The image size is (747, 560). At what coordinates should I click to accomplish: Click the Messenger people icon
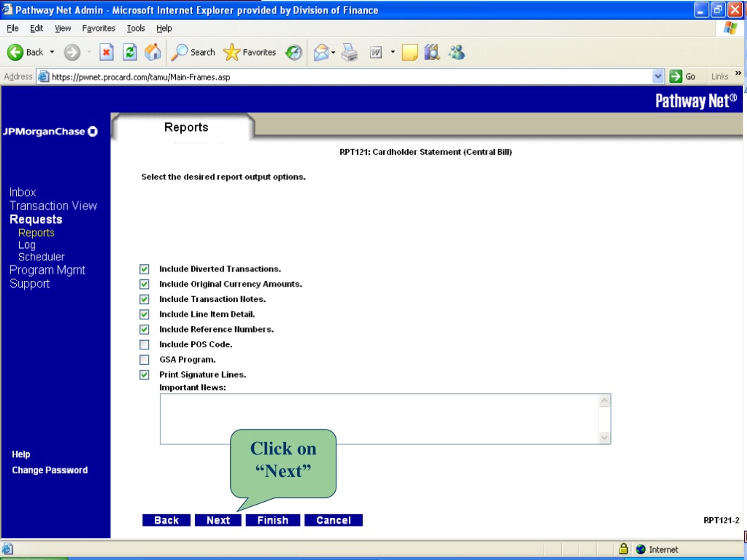pyautogui.click(x=457, y=52)
